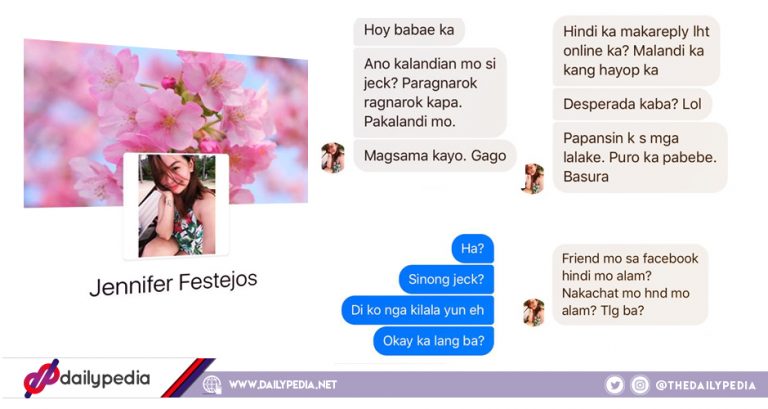Open sender avatar beside 'Friend mo sa facebook'
The height and width of the screenshot is (409, 768).
pyautogui.click(x=533, y=313)
